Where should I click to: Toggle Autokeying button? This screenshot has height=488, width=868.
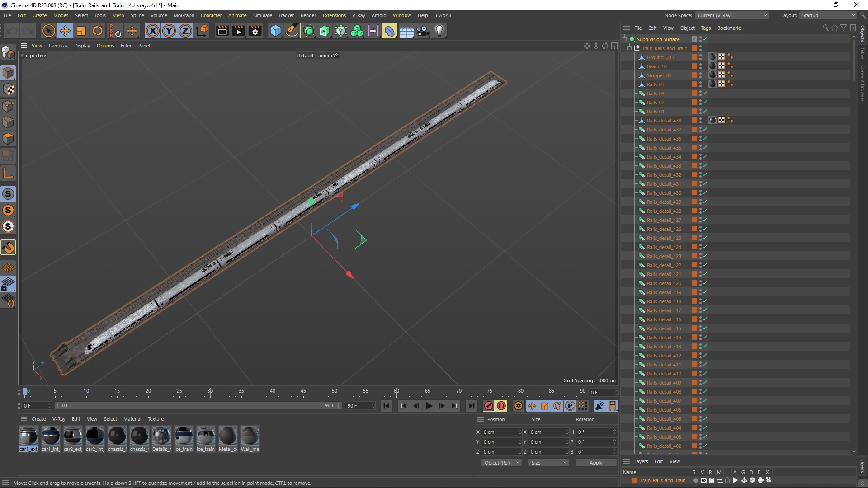point(501,406)
